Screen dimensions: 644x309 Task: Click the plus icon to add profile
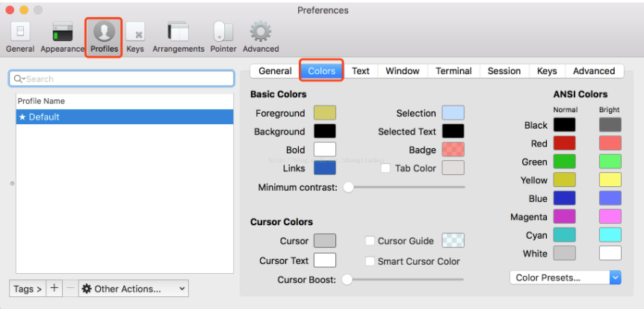tap(54, 288)
